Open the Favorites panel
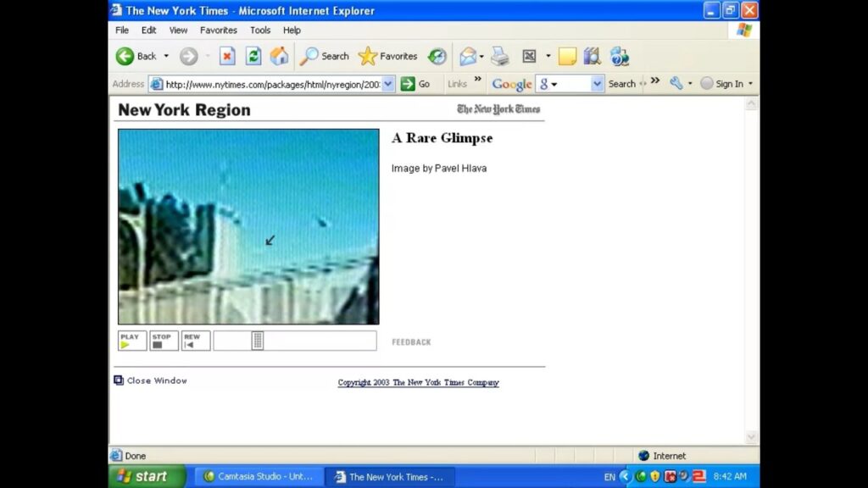Viewport: 868px width, 488px height. (x=387, y=56)
